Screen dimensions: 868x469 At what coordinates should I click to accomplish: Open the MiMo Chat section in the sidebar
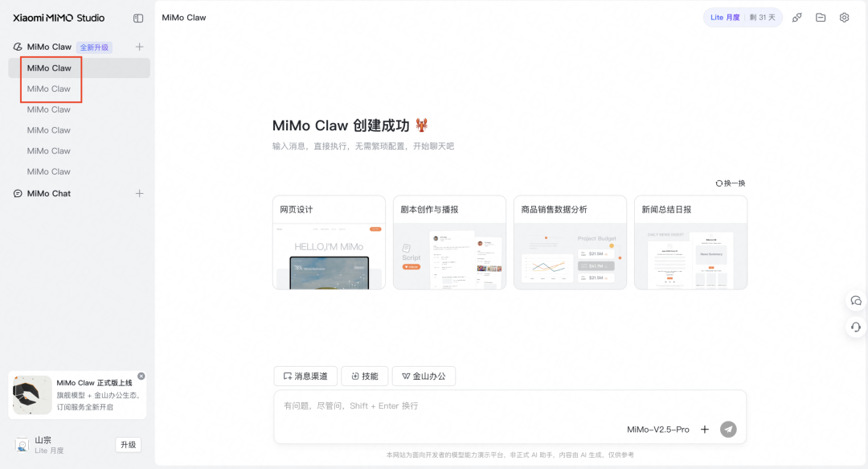[x=49, y=194]
